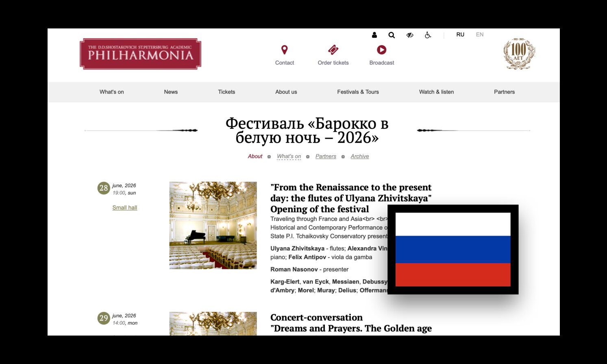Click the June 29 concert hall thumbnail
Screen dimensions: 607x364
coord(213,324)
